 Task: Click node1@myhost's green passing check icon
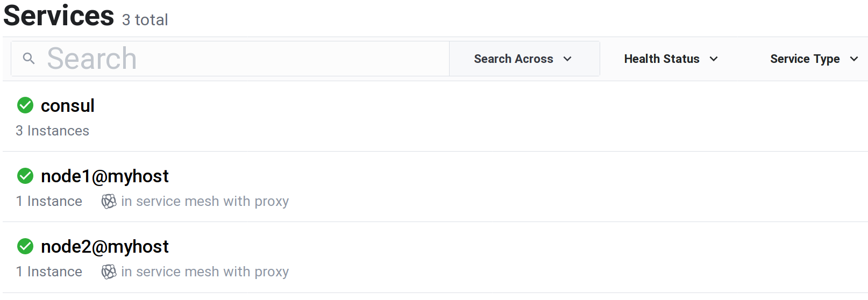(x=25, y=176)
